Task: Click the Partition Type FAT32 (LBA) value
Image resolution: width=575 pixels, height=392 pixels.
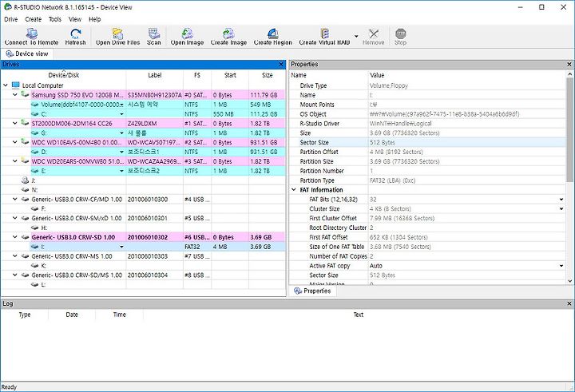Action: click(392, 180)
